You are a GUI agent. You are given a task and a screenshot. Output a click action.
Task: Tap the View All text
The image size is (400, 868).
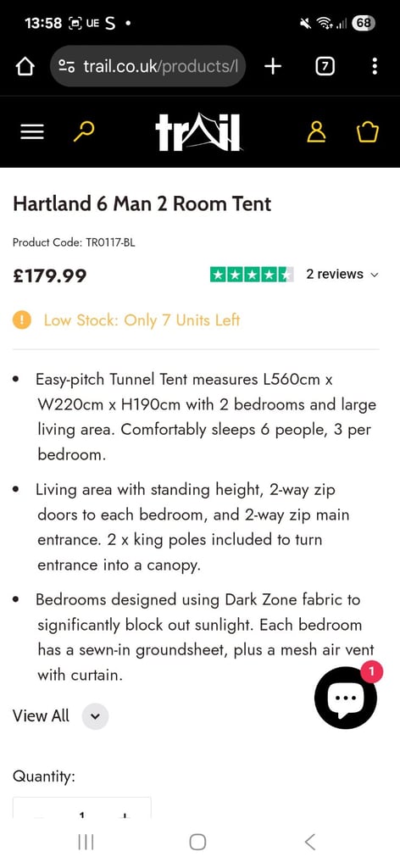pos(41,715)
